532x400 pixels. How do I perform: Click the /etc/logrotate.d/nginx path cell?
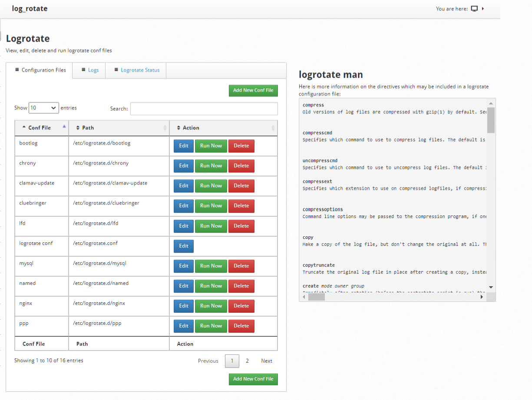119,306
